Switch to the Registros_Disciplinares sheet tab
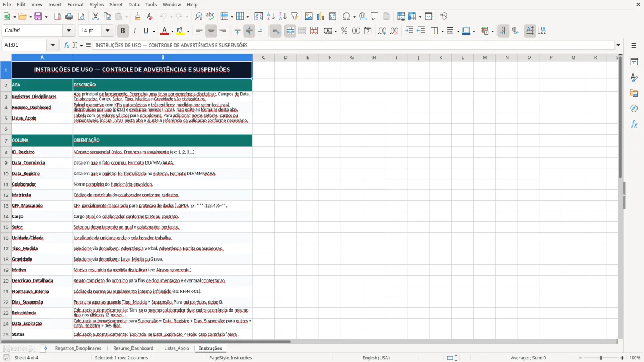Image resolution: width=644 pixels, height=362 pixels. pos(78,348)
